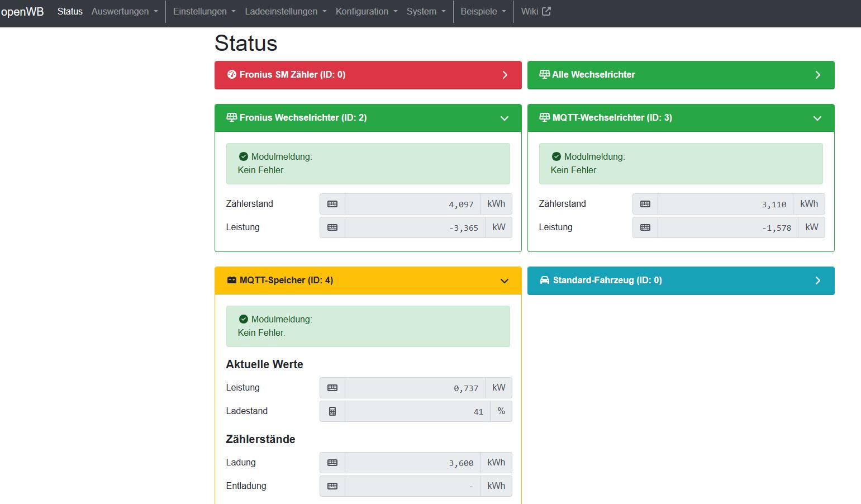Click the external link icon beside Wiki
The height and width of the screenshot is (504, 861).
546,11
